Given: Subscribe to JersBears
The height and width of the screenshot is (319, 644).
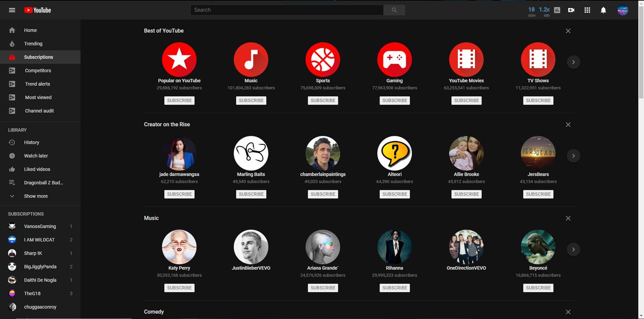Looking at the screenshot, I should (x=538, y=194).
